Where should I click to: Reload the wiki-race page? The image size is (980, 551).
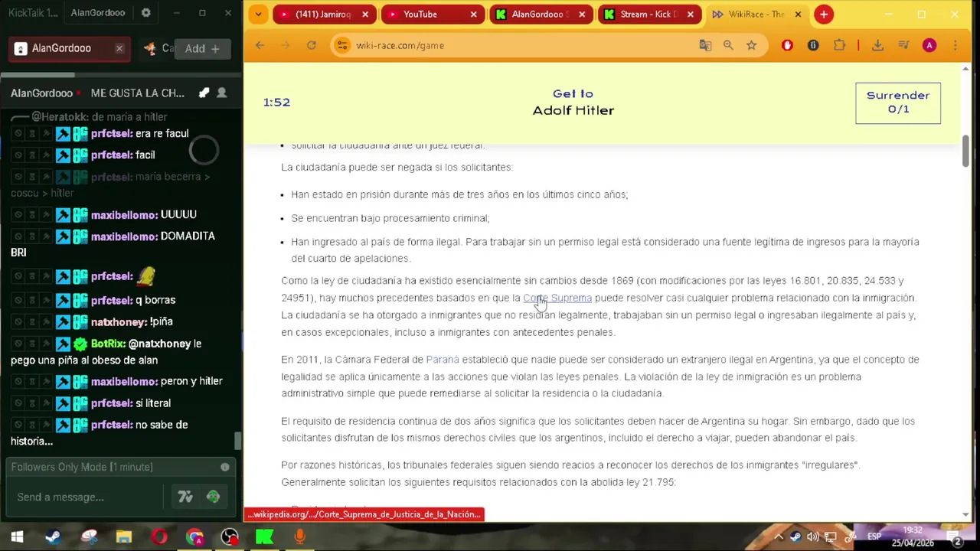(311, 45)
